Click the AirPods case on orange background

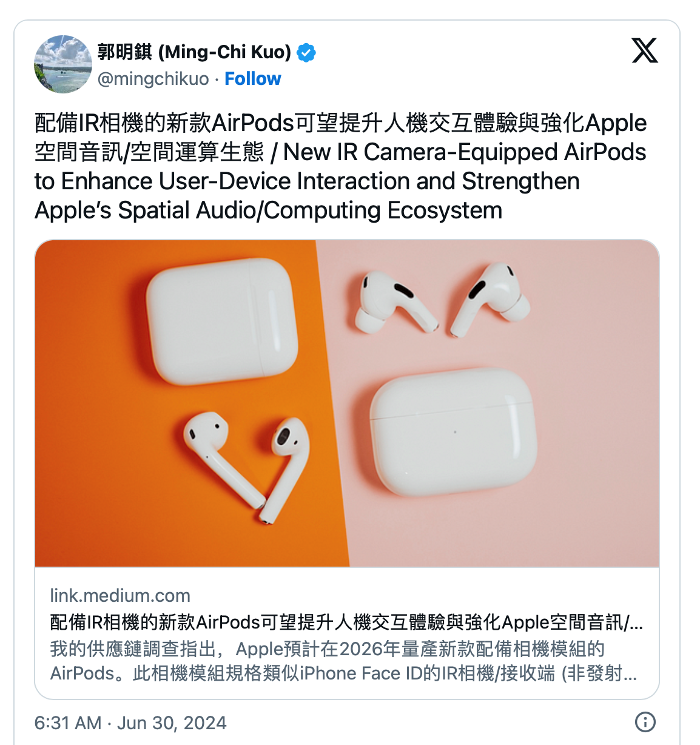[x=222, y=321]
